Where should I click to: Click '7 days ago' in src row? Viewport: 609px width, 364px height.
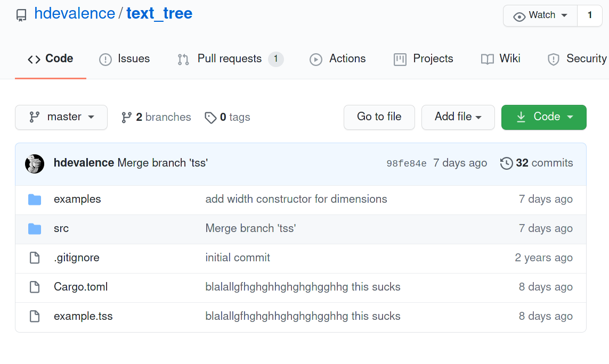coord(546,228)
